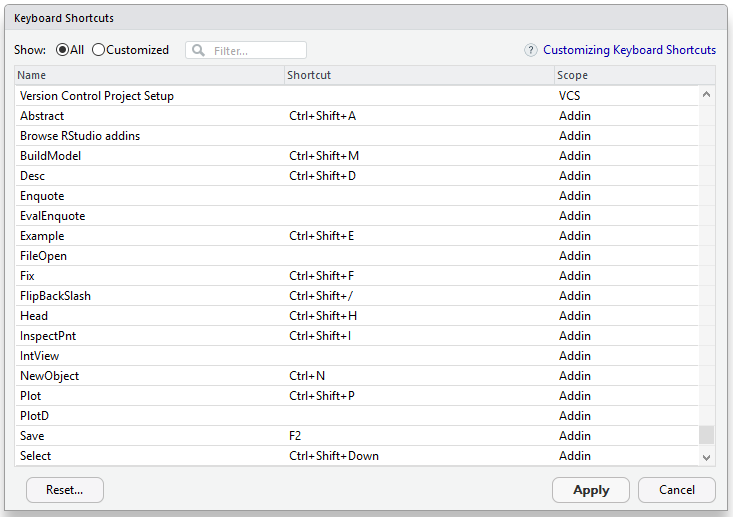733x517 pixels.
Task: Edit the Ctrl+Shift+A shortcut for Abstract
Action: (420, 116)
